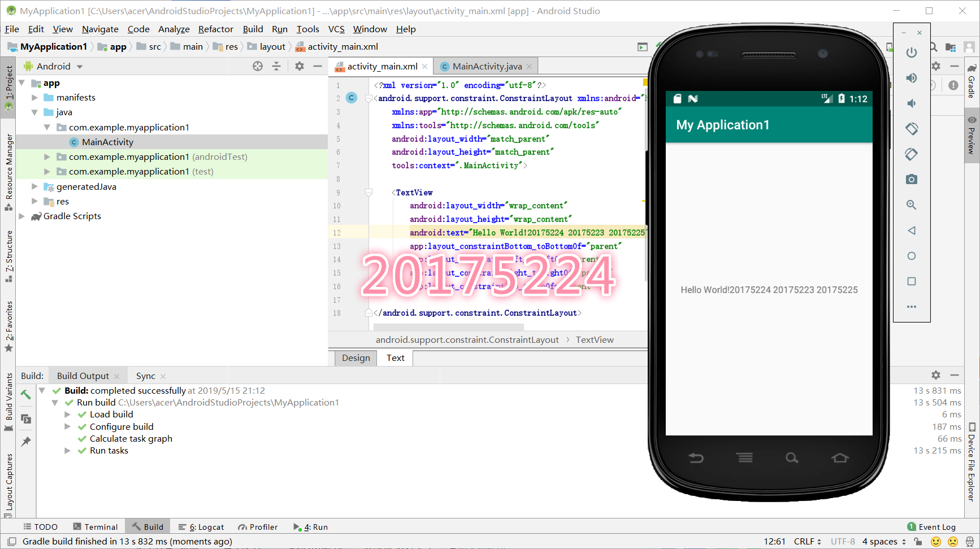Image resolution: width=980 pixels, height=549 pixels.
Task: Click emulator Home circle button
Action: point(911,256)
